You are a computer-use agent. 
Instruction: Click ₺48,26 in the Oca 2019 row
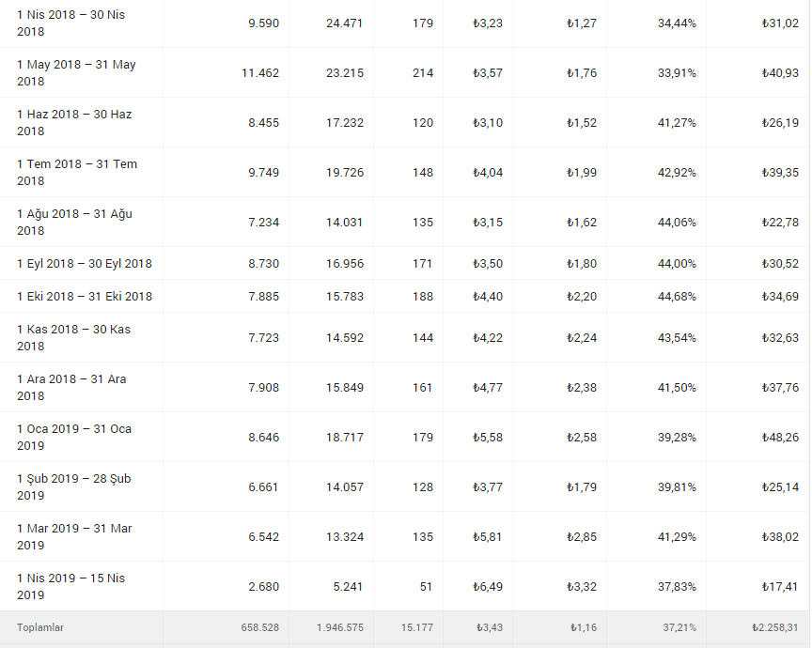point(780,438)
